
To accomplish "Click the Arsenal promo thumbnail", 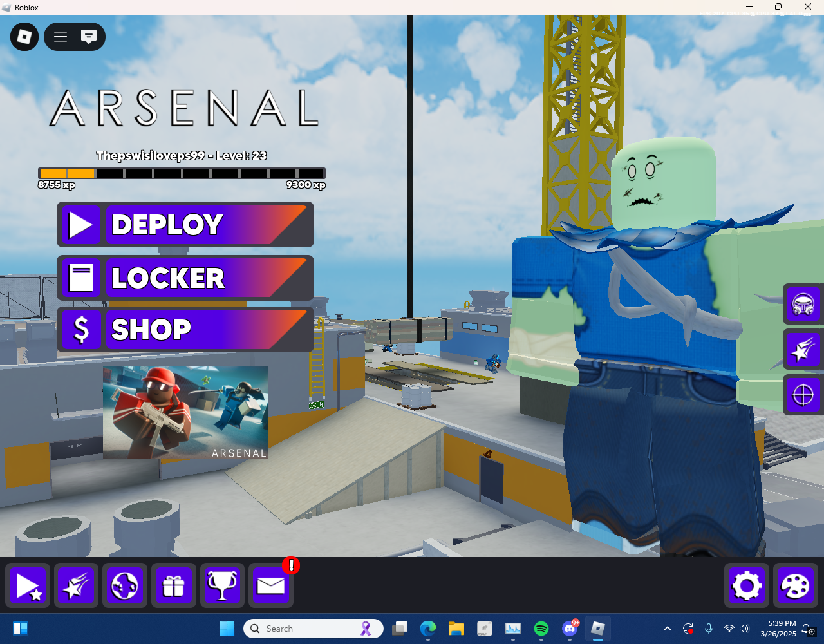I will pos(185,413).
